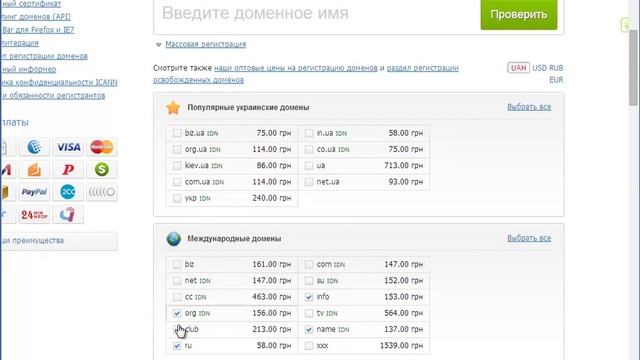This screenshot has width=640, height=360.
Task: Check the cc IDN domain checkbox
Action: pos(177,297)
